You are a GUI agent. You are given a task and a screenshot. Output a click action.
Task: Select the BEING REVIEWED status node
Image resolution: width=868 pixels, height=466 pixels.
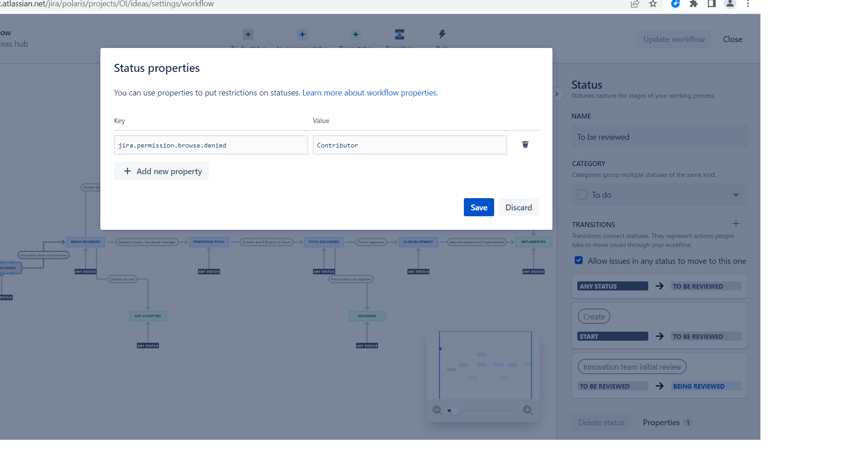tap(85, 242)
